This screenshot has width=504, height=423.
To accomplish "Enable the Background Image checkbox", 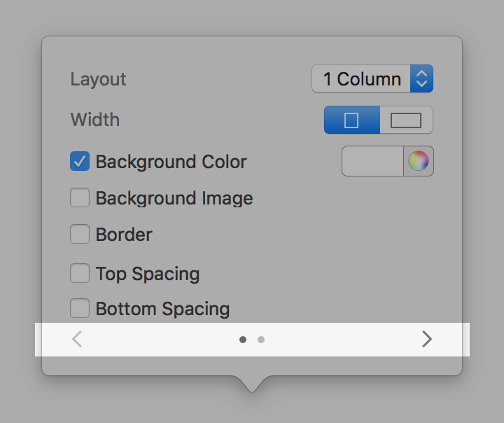I will (80, 198).
